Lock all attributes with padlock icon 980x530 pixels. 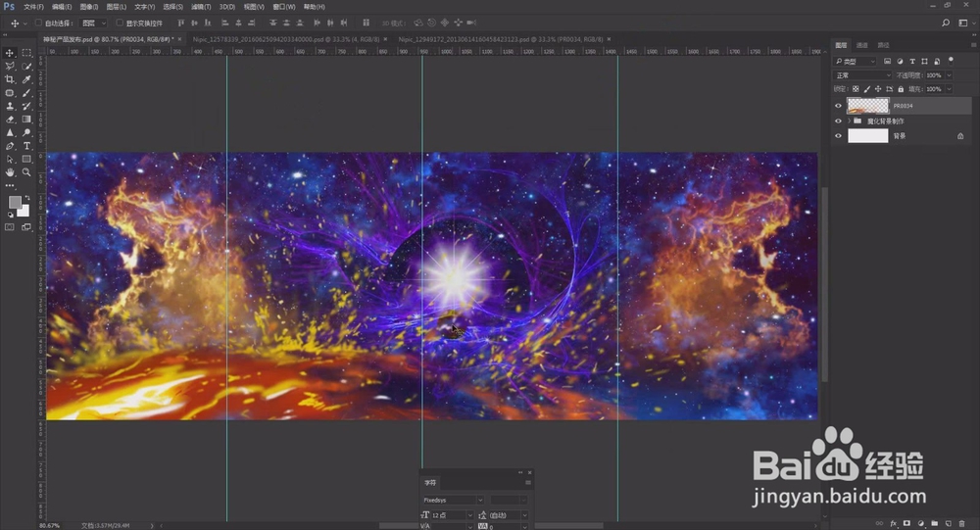click(901, 89)
